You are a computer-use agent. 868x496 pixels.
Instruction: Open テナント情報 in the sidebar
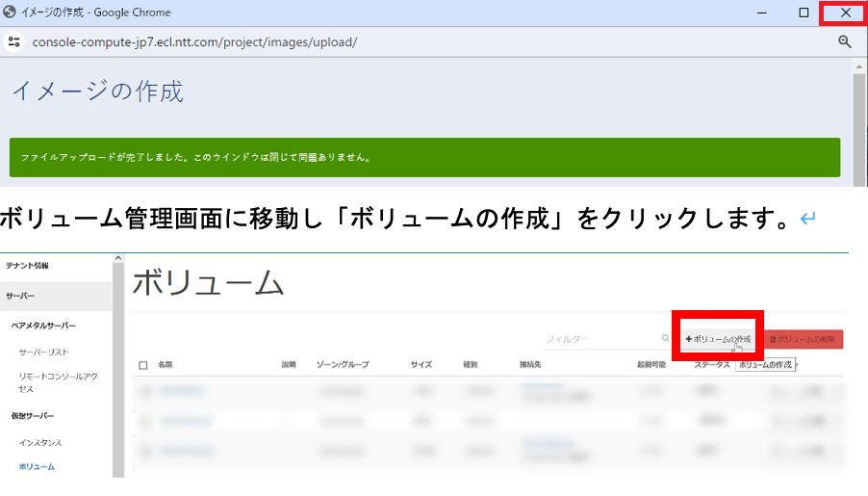pyautogui.click(x=27, y=266)
